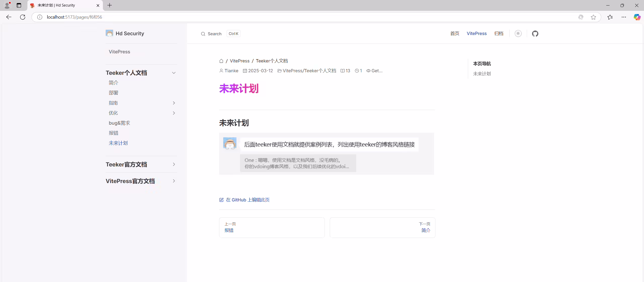Select 部署 in the sidebar

(113, 93)
